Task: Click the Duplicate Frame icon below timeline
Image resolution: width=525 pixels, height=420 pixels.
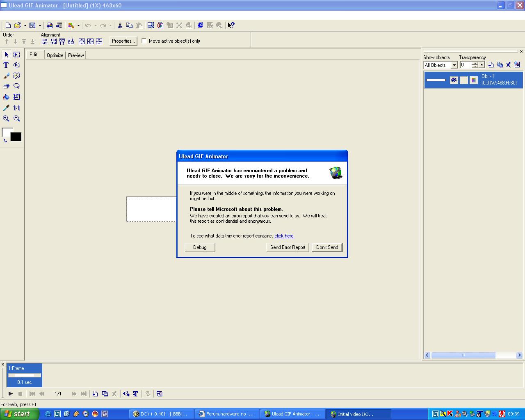Action: (105, 394)
